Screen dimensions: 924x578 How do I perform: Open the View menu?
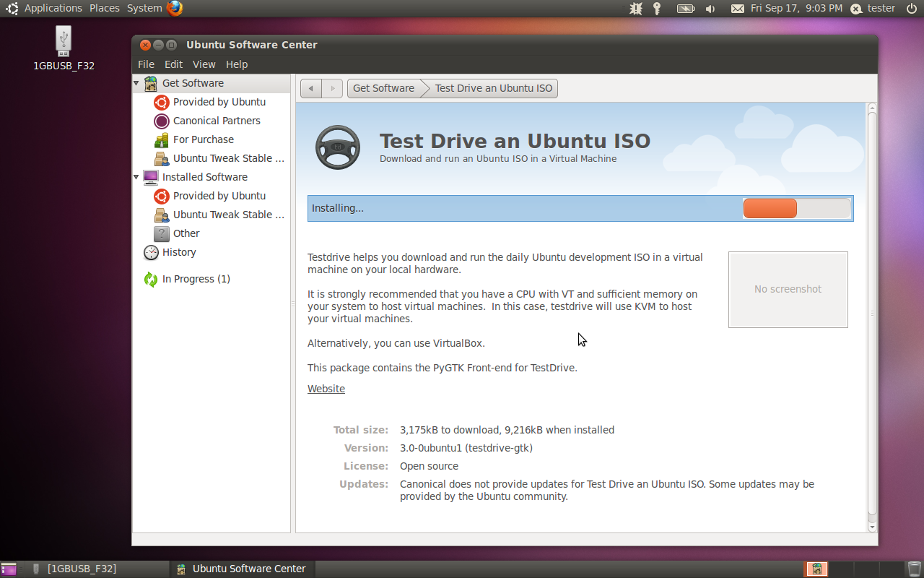click(204, 64)
